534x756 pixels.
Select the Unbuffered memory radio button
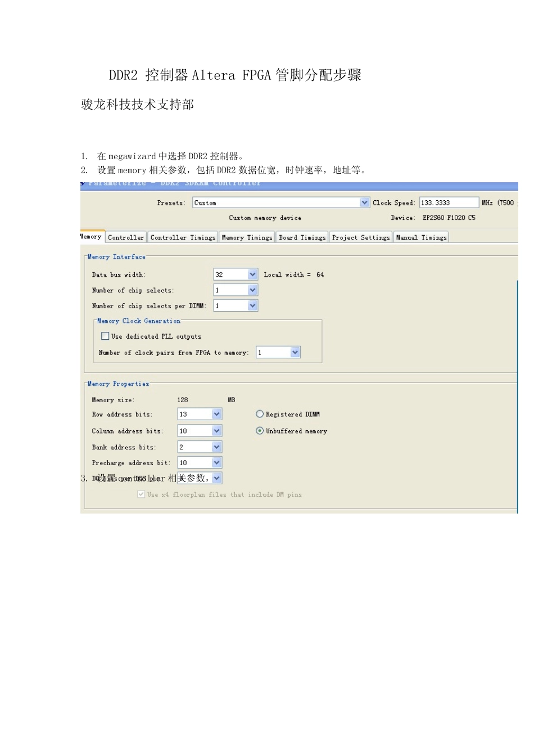point(260,431)
